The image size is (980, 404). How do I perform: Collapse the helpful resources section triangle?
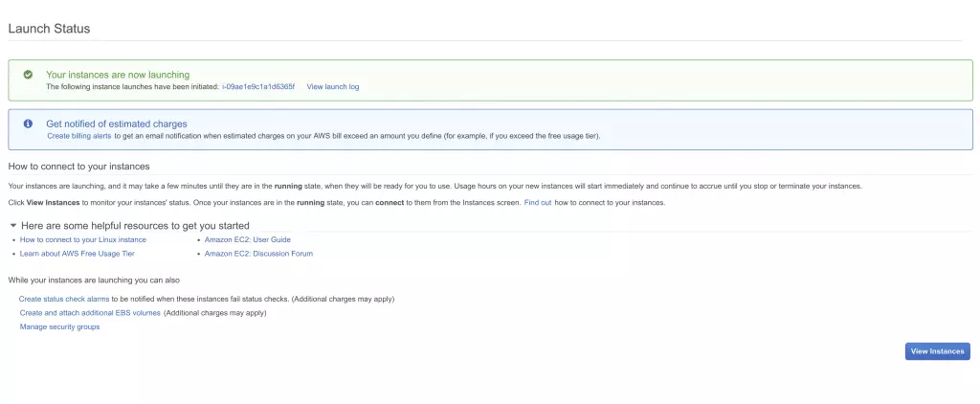click(x=12, y=225)
